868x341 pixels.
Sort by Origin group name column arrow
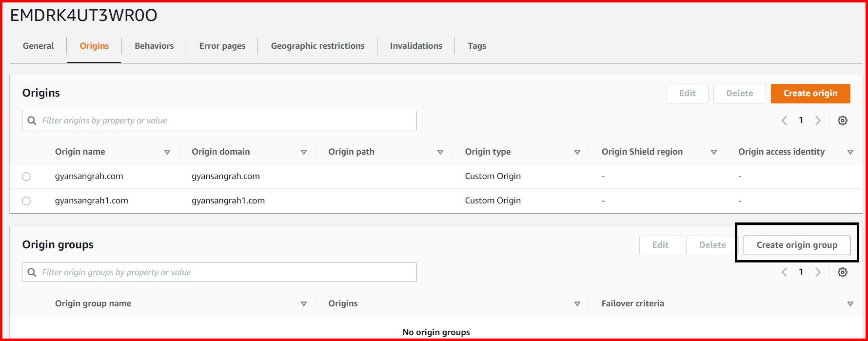coord(303,304)
